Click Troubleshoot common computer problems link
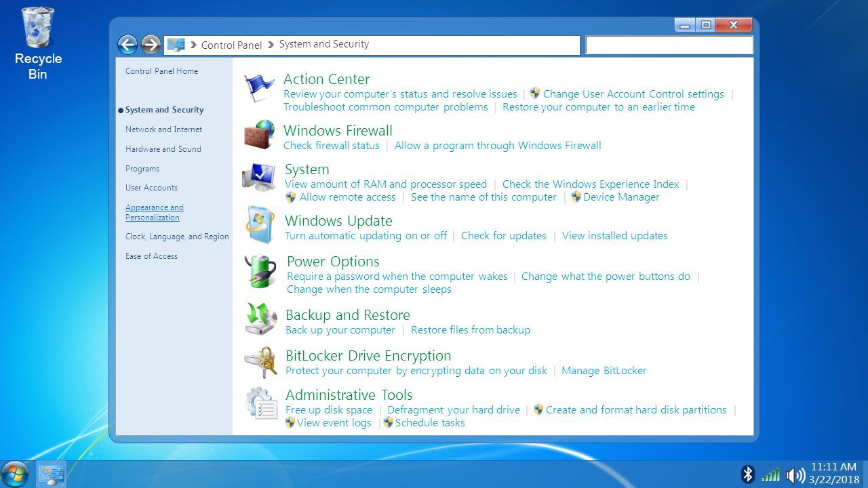 386,107
